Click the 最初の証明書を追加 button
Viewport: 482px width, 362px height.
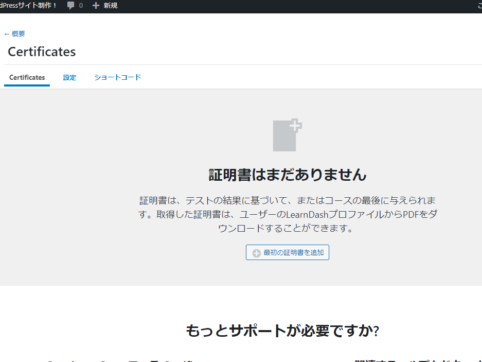[288, 252]
